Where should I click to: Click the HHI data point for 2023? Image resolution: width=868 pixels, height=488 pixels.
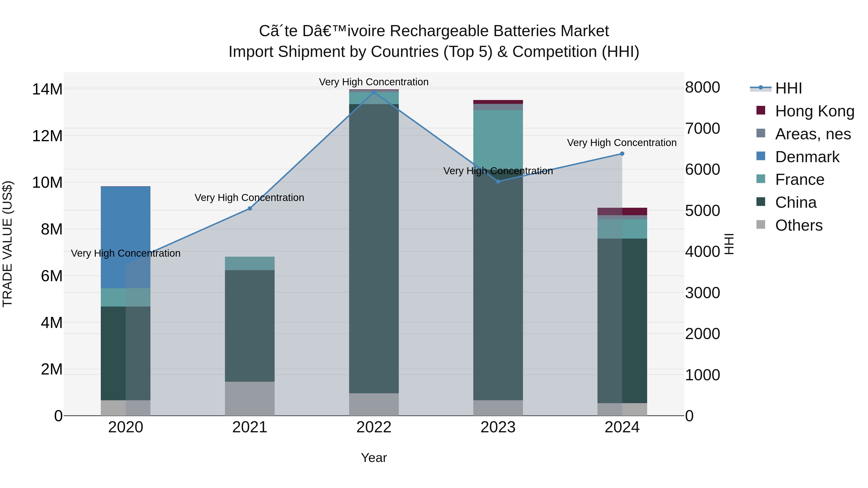point(498,181)
